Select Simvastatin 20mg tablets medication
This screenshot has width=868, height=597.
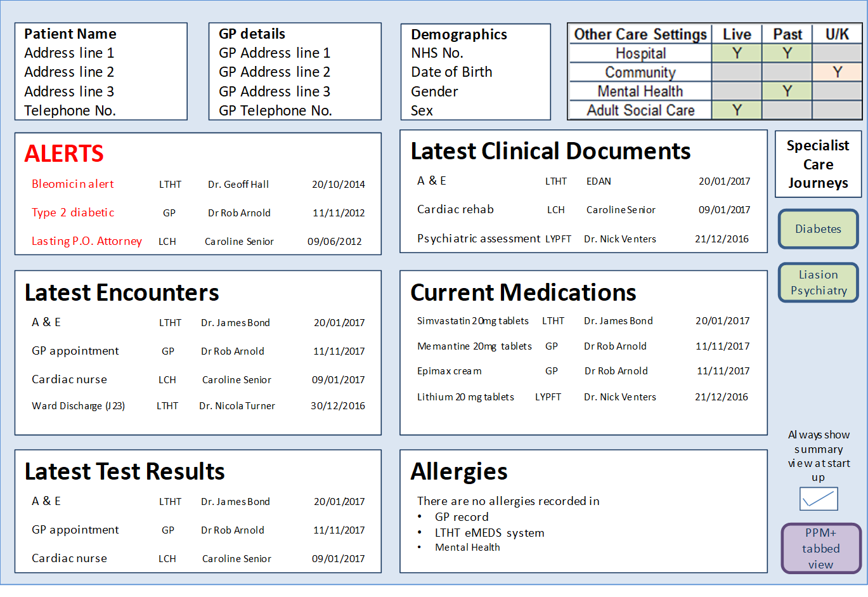(472, 321)
